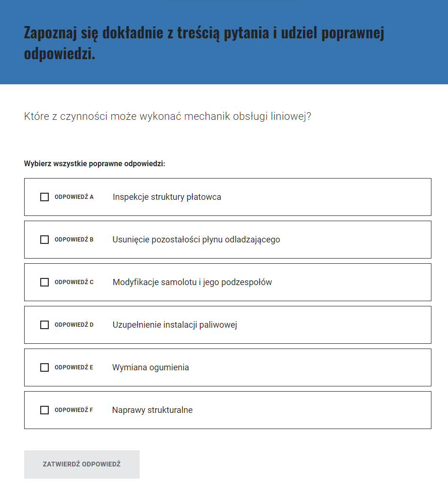This screenshot has width=448, height=501.
Task: Tick the checkbox for answer B
Action: click(x=45, y=240)
